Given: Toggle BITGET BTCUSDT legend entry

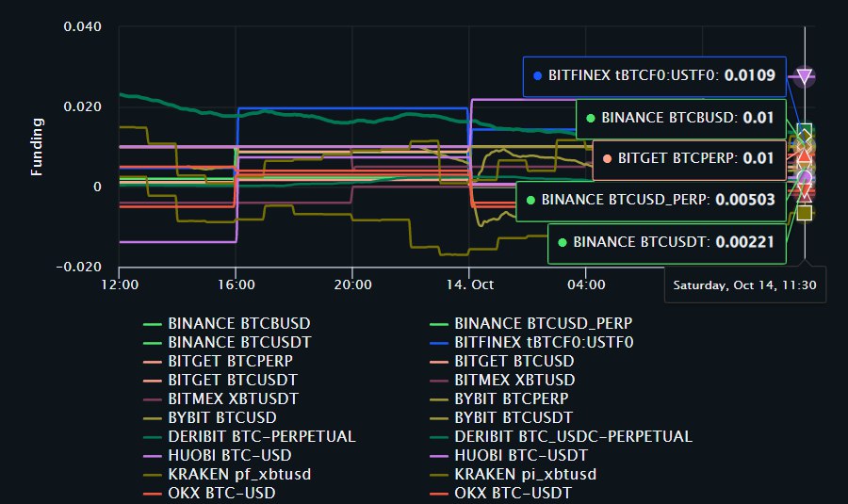Looking at the screenshot, I should pos(220,381).
